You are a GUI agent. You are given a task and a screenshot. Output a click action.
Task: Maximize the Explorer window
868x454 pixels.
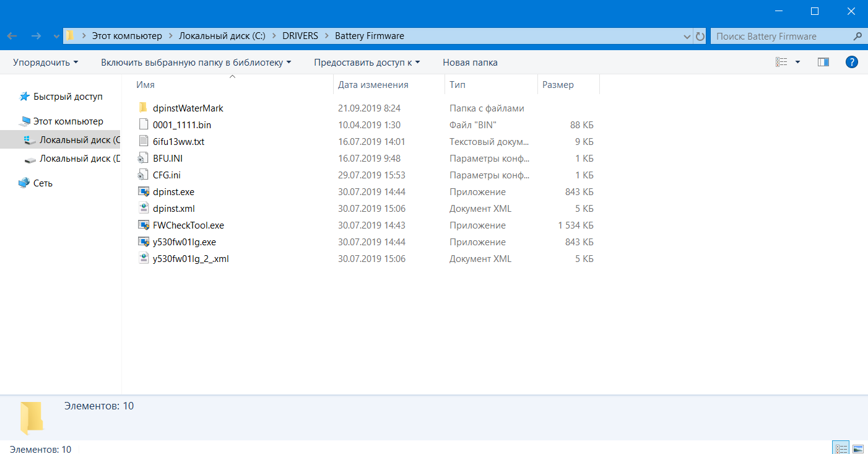[x=815, y=11]
